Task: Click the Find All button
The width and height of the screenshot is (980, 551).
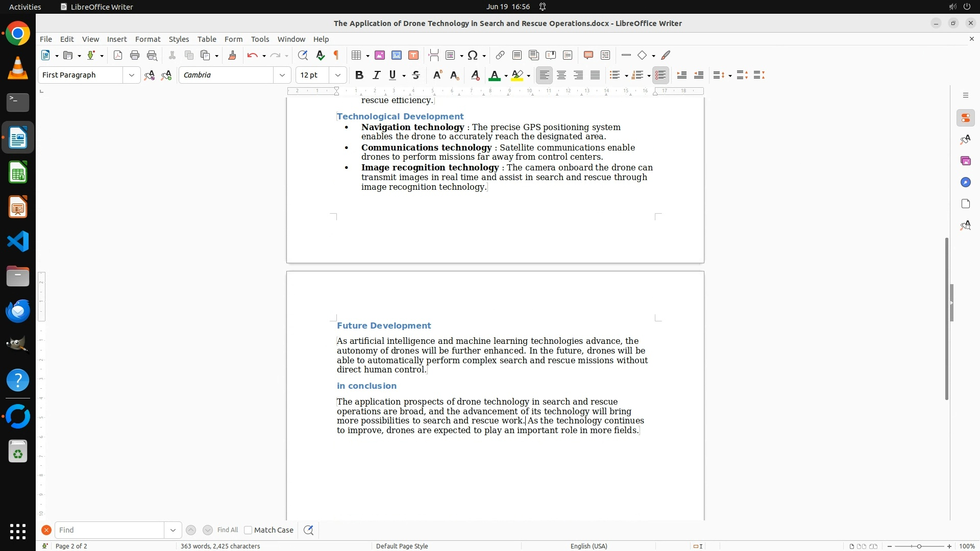Action: tap(228, 530)
